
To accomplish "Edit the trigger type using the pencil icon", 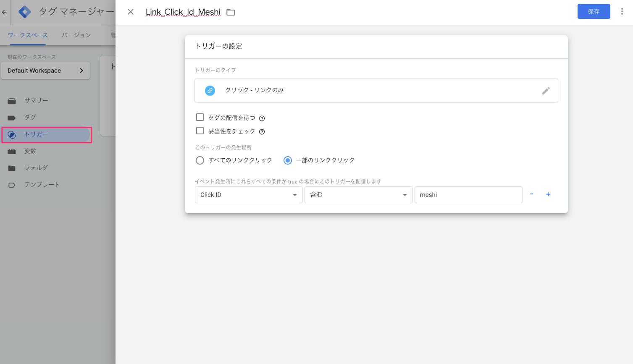I will [x=546, y=91].
